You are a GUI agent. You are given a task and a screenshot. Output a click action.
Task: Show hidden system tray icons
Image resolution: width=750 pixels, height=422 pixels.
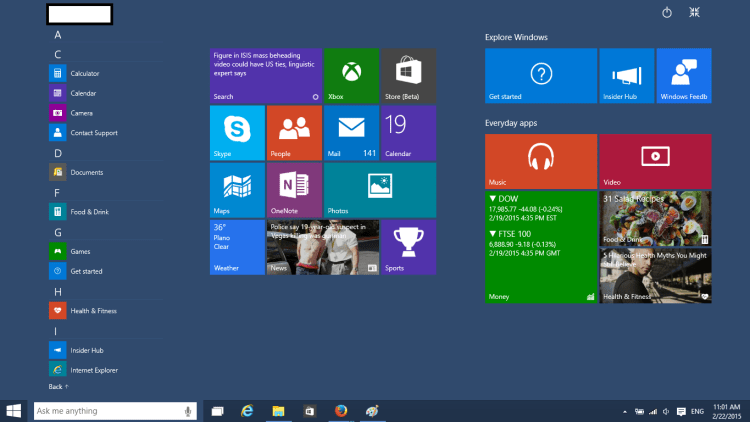[x=625, y=411]
